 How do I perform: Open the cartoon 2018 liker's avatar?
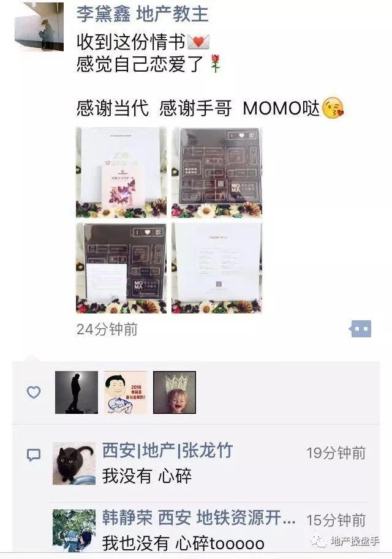pyautogui.click(x=125, y=392)
